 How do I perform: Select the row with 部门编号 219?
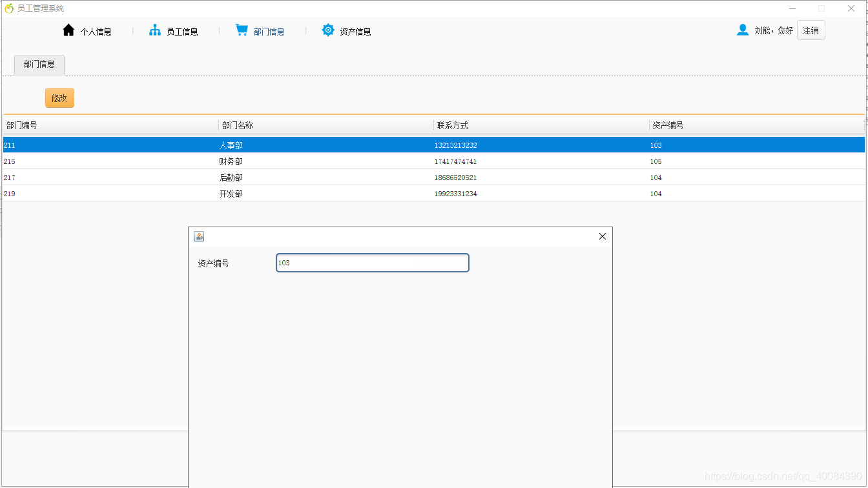[x=434, y=194]
